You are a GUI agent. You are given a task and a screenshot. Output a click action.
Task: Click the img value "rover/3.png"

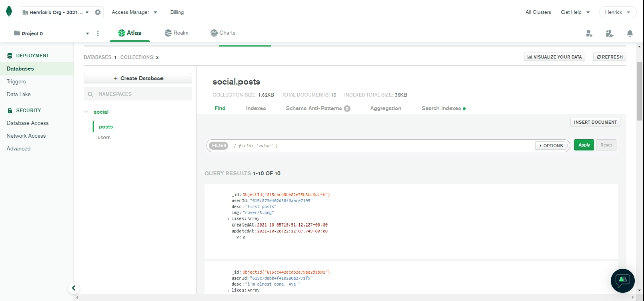259,213
